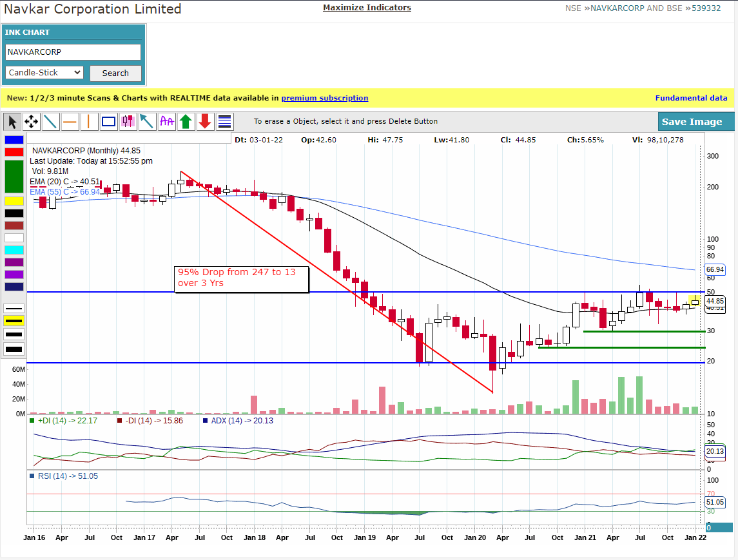Select the pointer arrow tool

coord(12,122)
